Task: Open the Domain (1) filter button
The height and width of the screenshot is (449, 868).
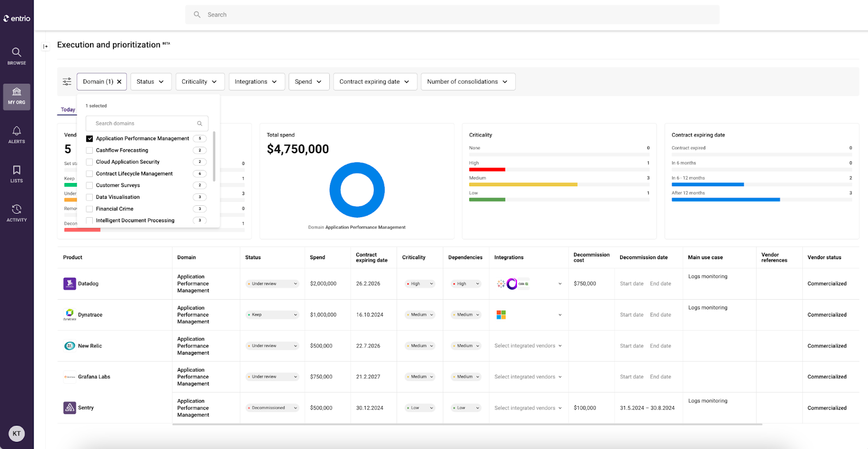Action: click(102, 81)
